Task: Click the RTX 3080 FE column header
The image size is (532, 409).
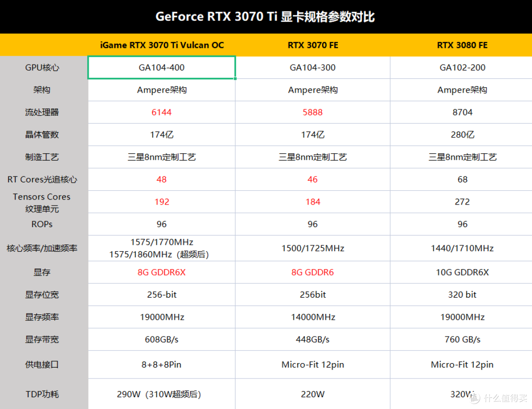Action: (462, 45)
